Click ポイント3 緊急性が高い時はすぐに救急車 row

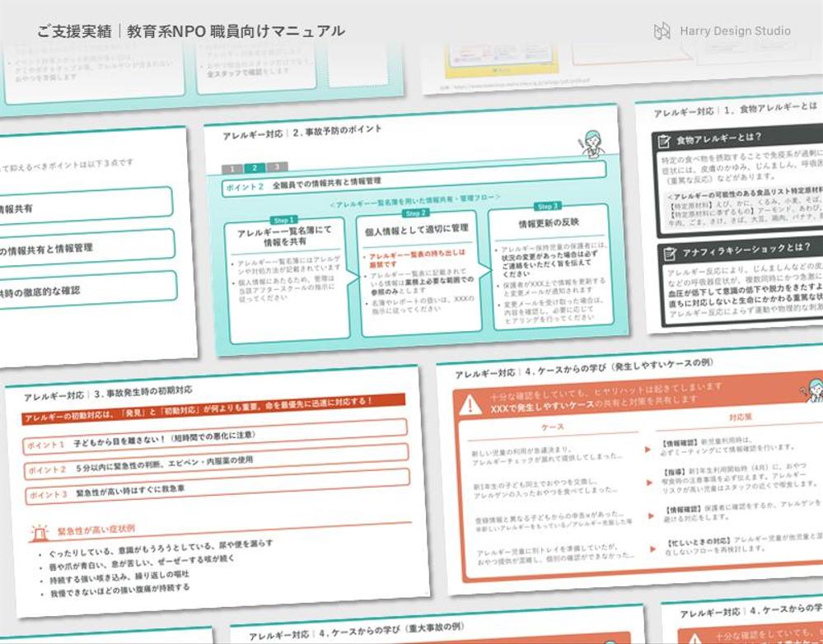tap(217, 487)
